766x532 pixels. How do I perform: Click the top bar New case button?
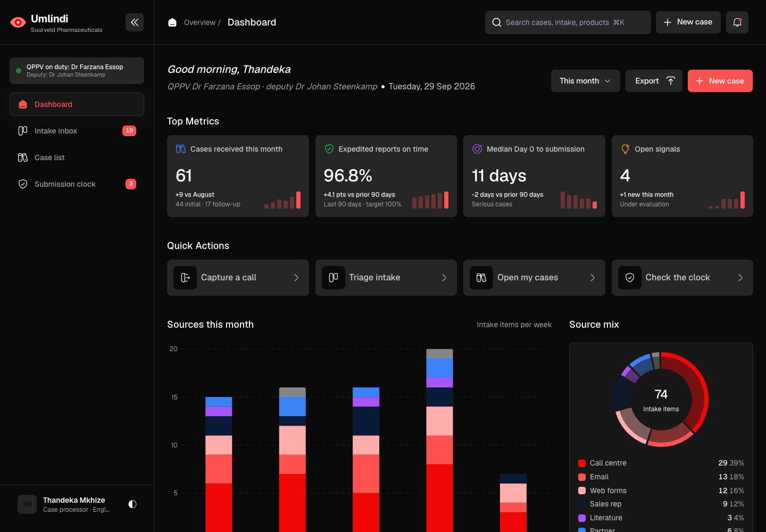click(688, 22)
